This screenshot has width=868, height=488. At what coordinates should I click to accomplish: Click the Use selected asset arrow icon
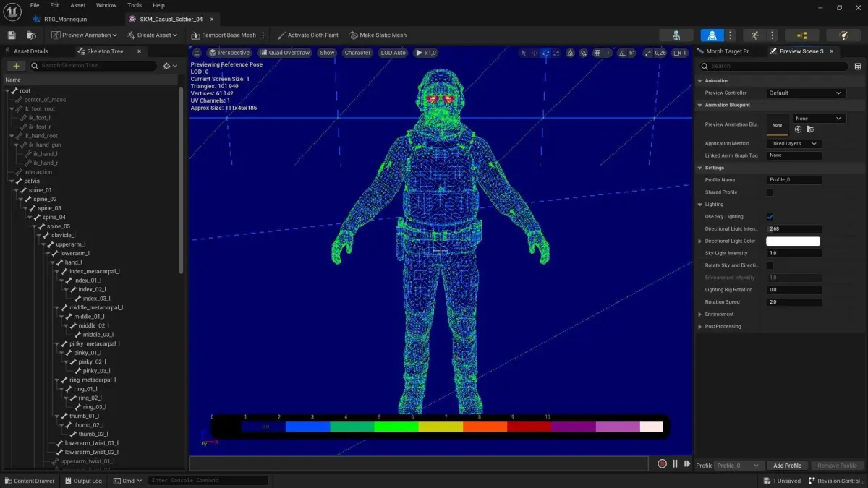[x=798, y=129]
